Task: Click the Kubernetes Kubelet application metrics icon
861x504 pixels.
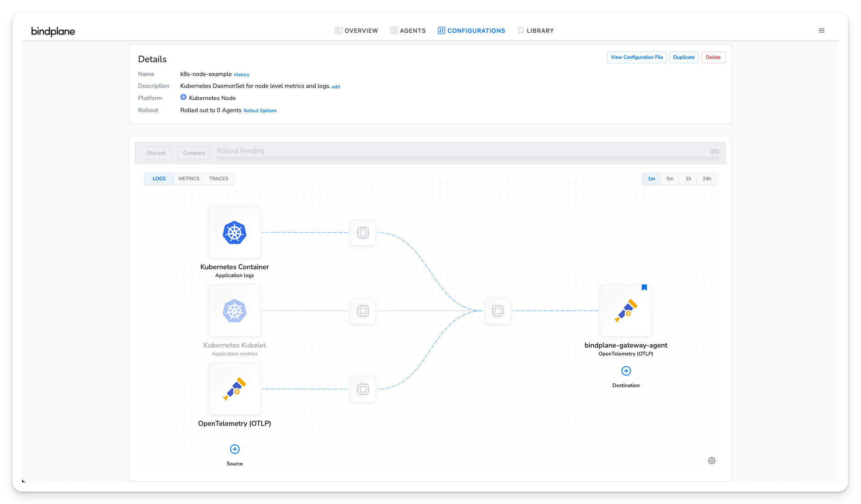Action: point(234,311)
